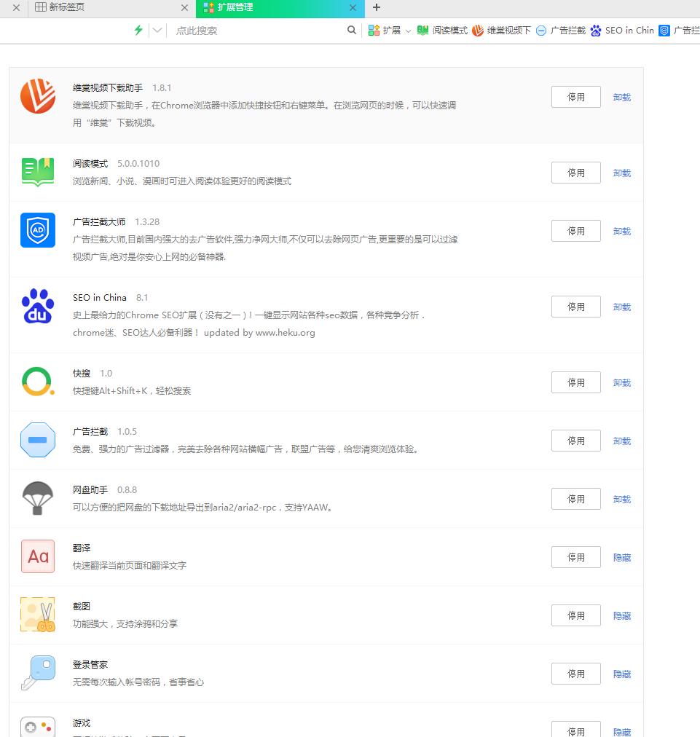Click the SEO in China toolbar icon
Image resolution: width=700 pixels, height=737 pixels.
[595, 31]
